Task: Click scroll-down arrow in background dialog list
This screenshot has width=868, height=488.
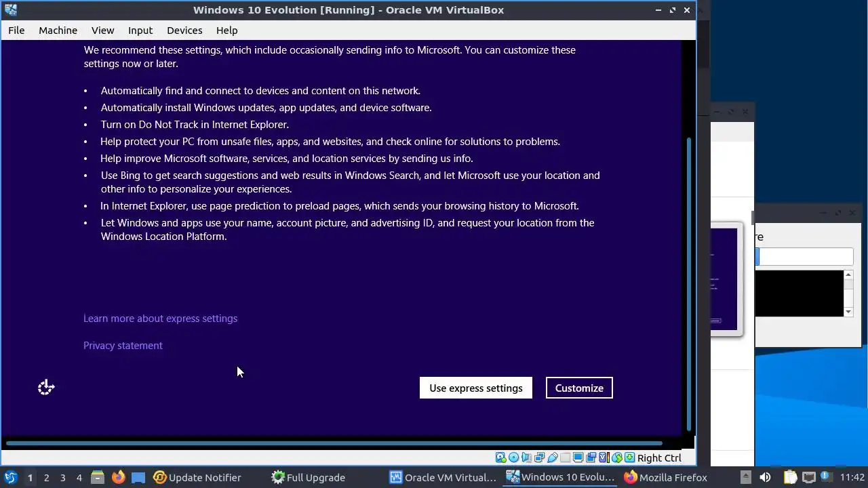Action: click(848, 312)
